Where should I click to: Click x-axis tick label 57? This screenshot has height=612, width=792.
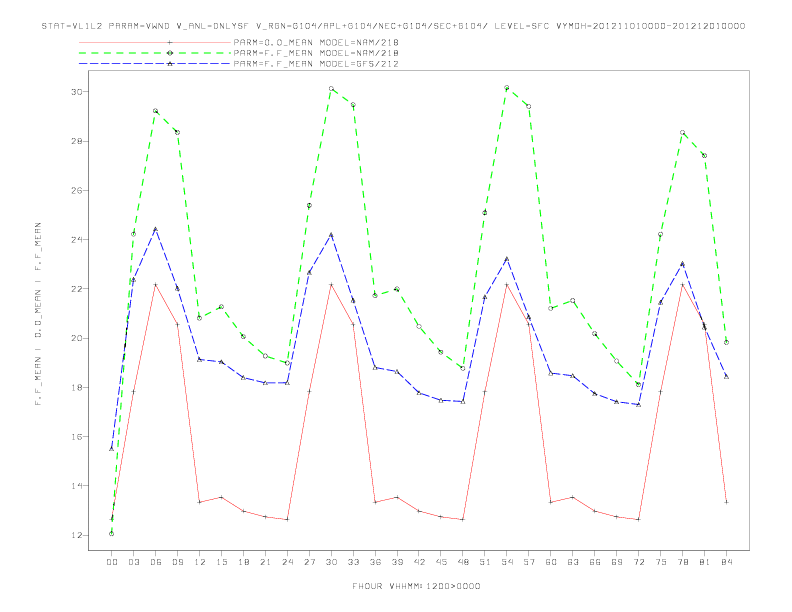click(x=529, y=562)
